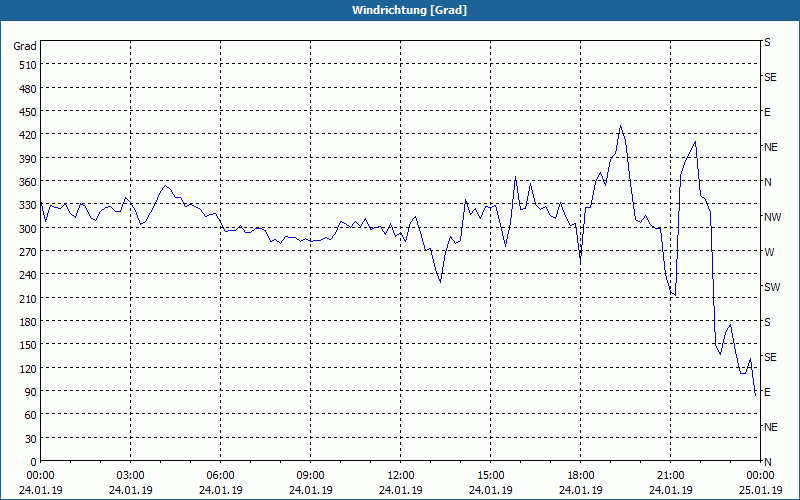This screenshot has width=800, height=500.
Task: Click the 00:00 time label for 24.01.19
Action: tap(40, 476)
